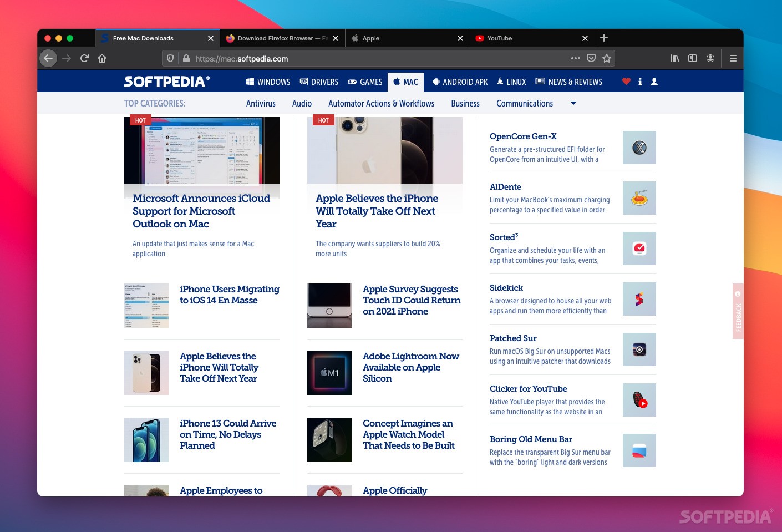The height and width of the screenshot is (532, 782).
Task: Open the Firefox hamburger menu
Action: coord(733,58)
